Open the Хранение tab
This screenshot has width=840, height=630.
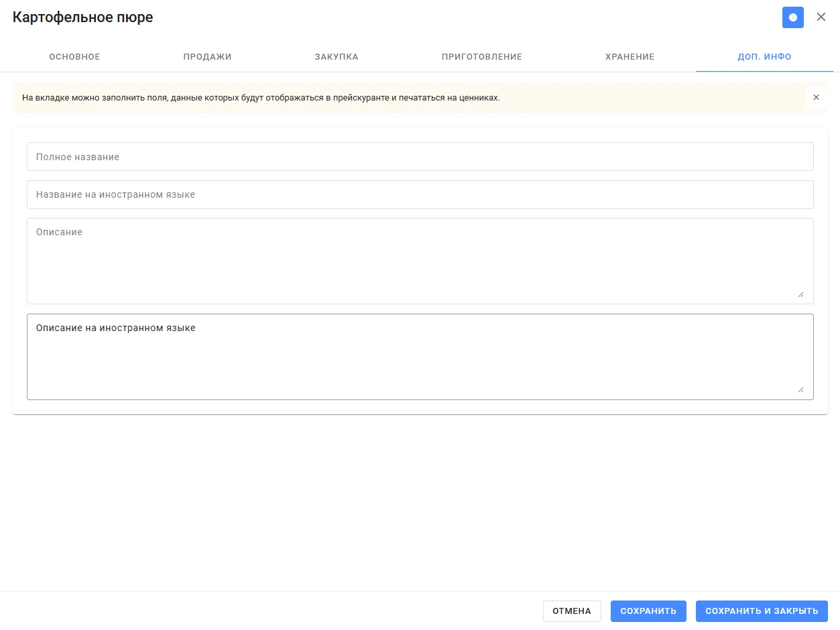(629, 57)
